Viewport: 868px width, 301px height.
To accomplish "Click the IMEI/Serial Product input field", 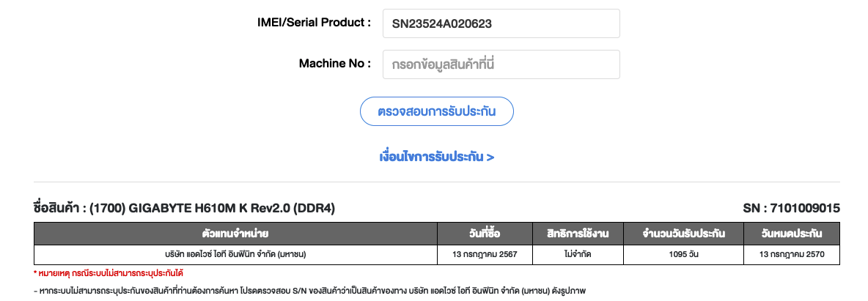I will (x=501, y=23).
